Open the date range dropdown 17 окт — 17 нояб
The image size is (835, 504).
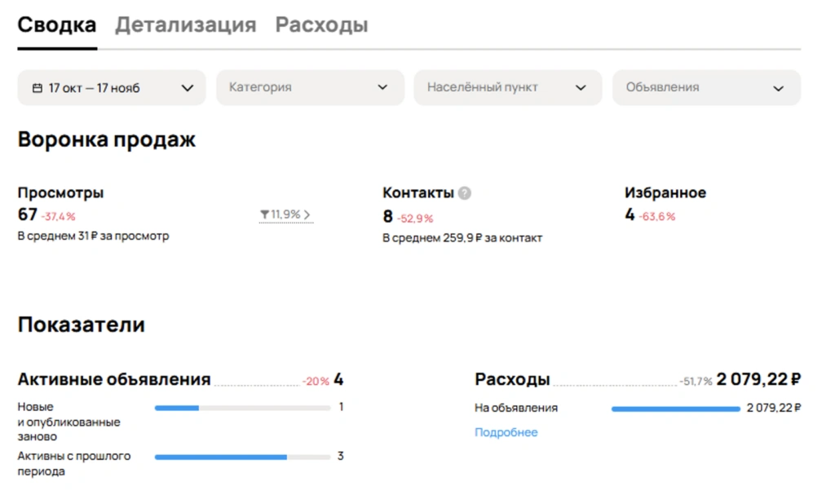pyautogui.click(x=111, y=88)
